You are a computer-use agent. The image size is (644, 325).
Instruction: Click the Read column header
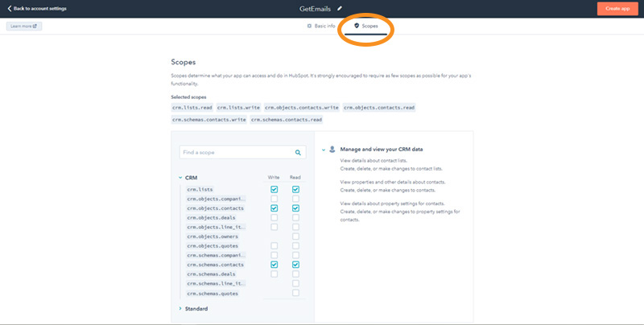[x=295, y=178]
